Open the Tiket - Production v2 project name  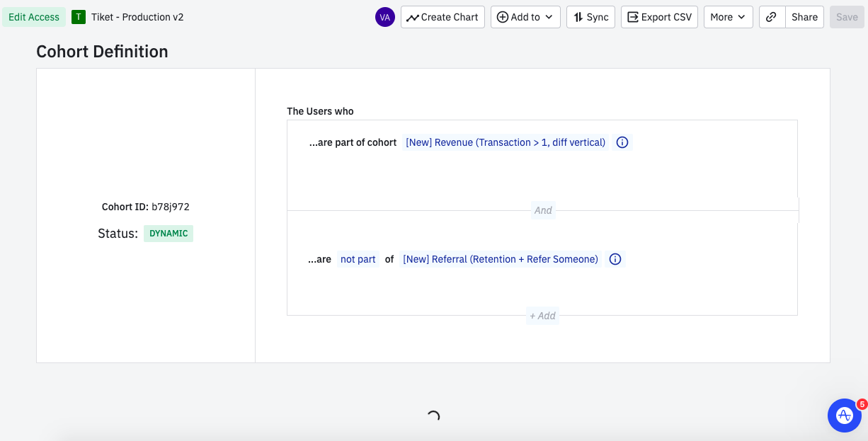point(137,17)
